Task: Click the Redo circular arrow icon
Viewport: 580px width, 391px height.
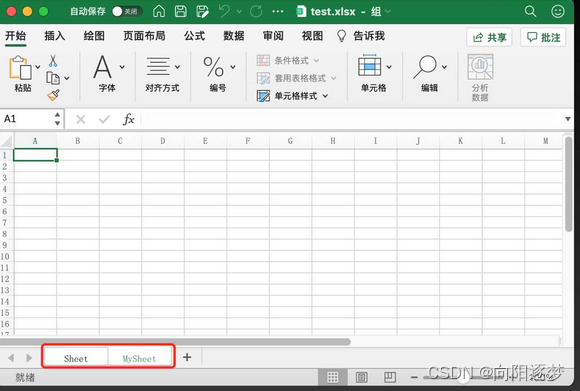Action: (x=256, y=11)
